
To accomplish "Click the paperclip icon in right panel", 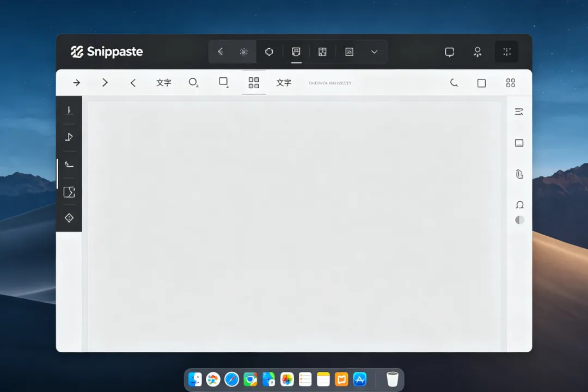I will [519, 174].
